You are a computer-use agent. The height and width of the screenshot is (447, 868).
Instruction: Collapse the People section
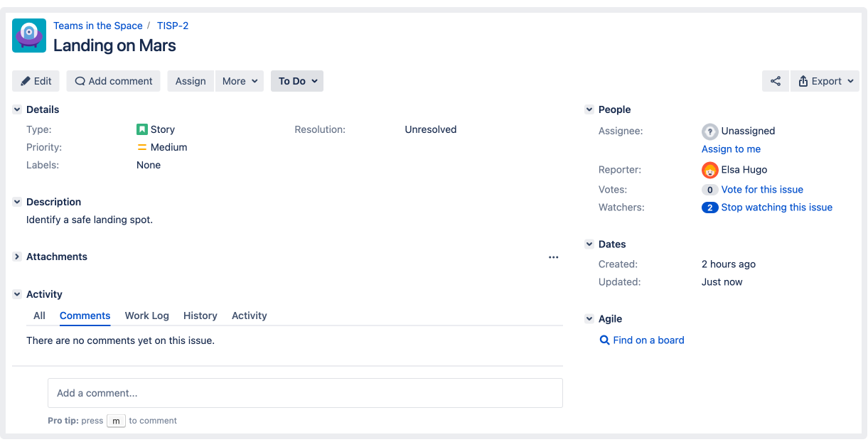click(x=589, y=109)
